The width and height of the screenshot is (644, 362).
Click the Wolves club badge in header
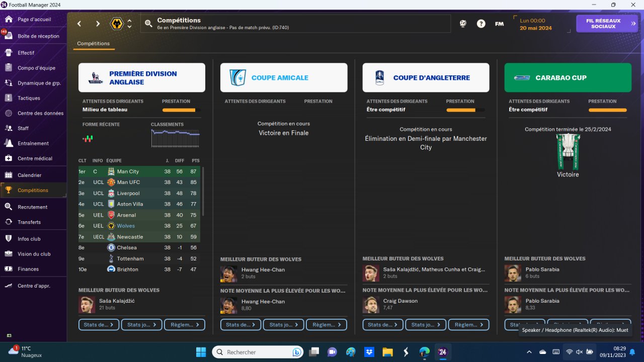point(117,24)
